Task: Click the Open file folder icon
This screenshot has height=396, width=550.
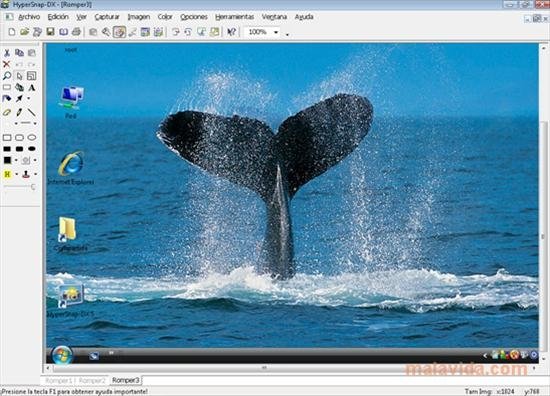Action: point(24,32)
